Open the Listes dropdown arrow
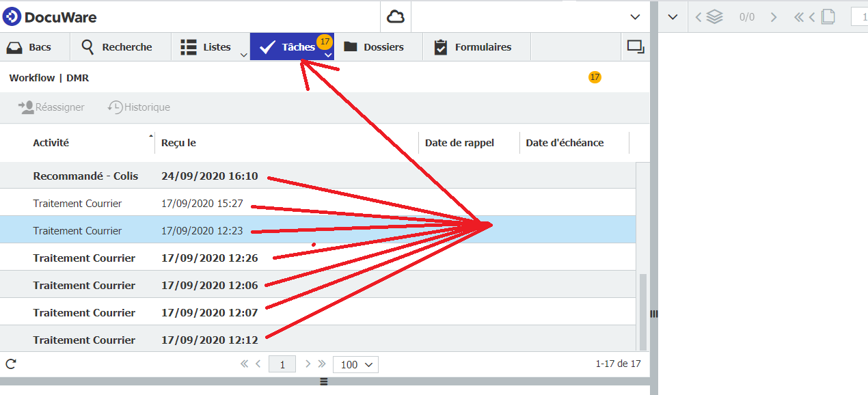 tap(243, 55)
